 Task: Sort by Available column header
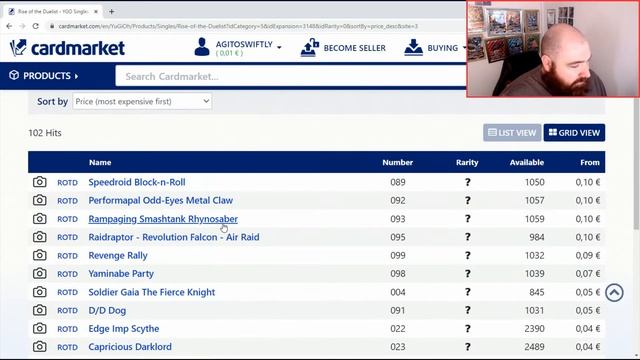point(527,162)
